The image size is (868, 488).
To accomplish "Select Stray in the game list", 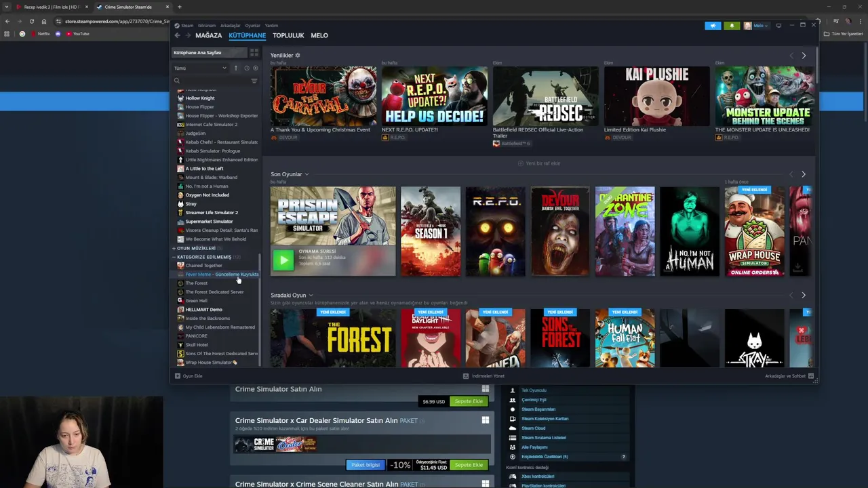I will pos(191,204).
